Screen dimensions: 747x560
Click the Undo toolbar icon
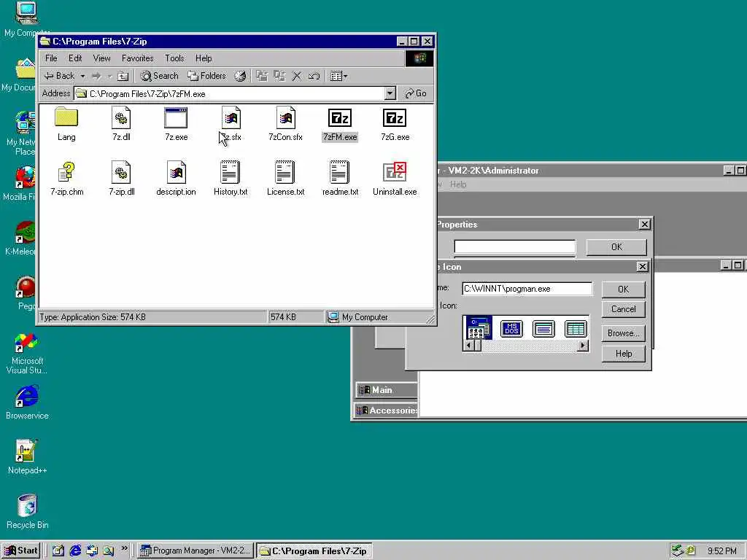(x=314, y=76)
